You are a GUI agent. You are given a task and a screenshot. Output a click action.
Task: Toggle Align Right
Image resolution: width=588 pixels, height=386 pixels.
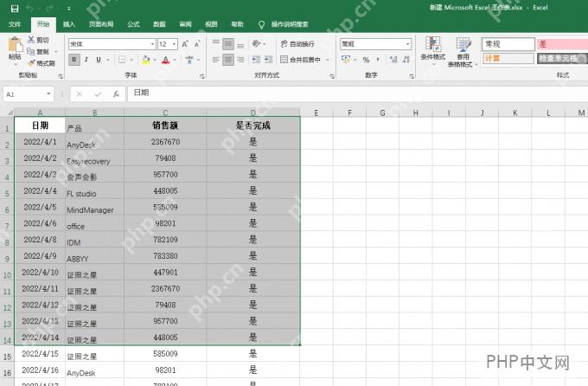pos(240,60)
